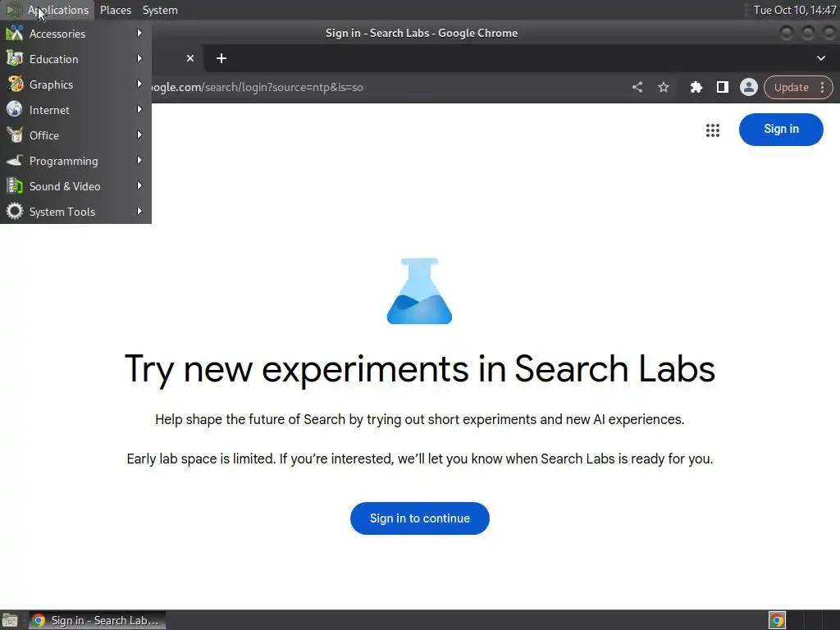Screen dimensions: 840x630
Task: Click the Accessories scissors icon
Action: pos(15,33)
